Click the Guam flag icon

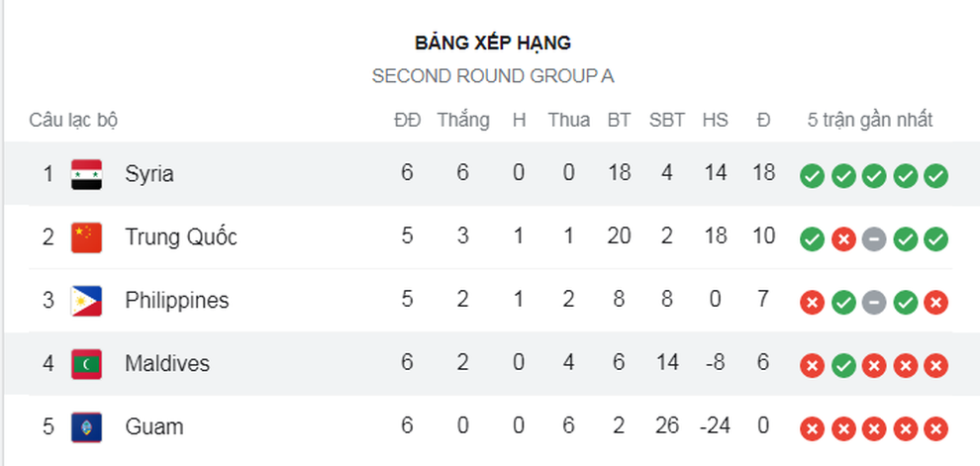coord(86,427)
